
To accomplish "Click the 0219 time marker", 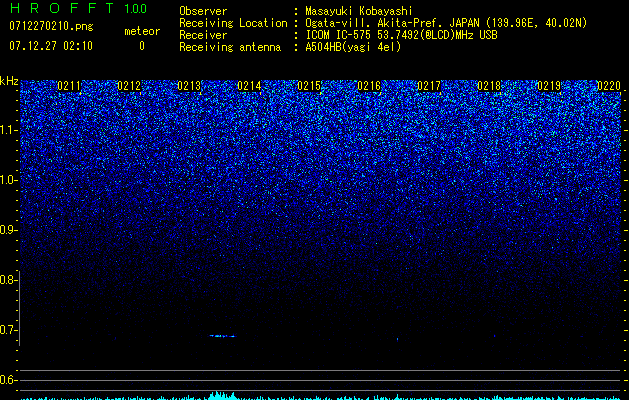I will (x=549, y=86).
